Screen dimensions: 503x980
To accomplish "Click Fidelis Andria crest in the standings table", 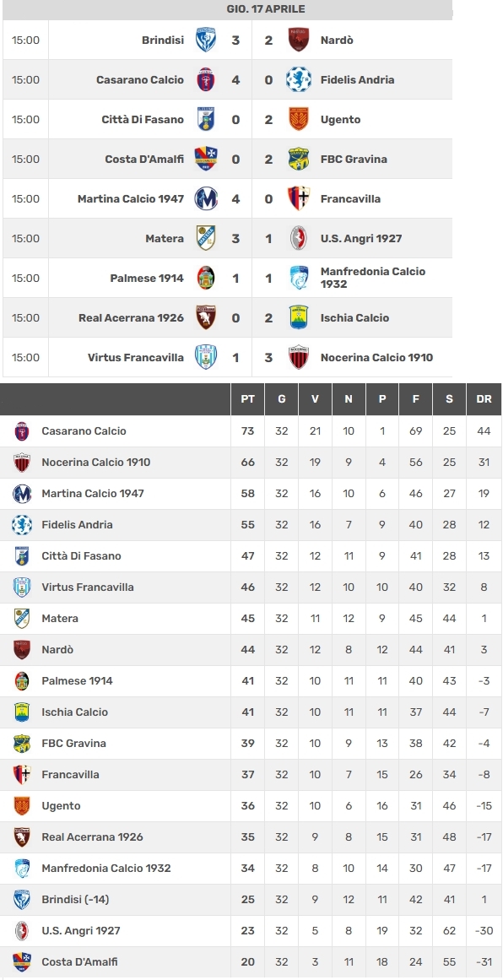I will pyautogui.click(x=22, y=525).
